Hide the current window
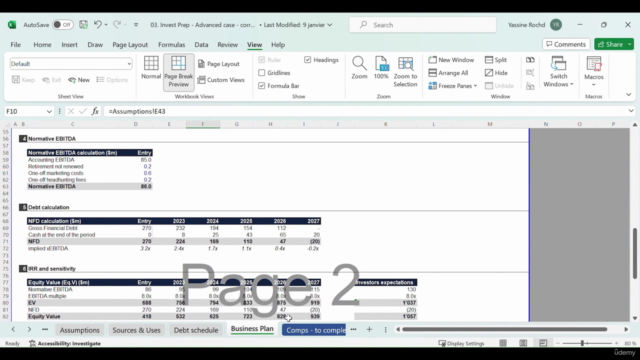 pos(496,73)
